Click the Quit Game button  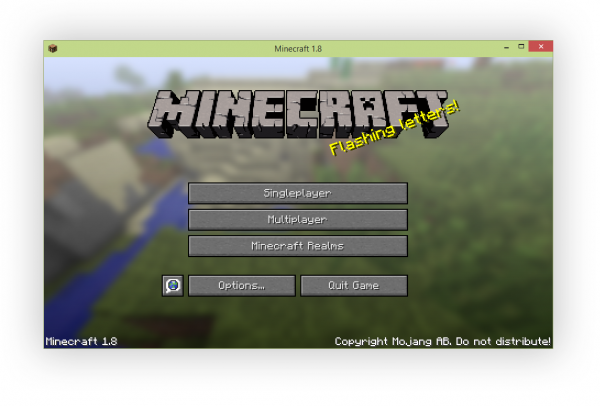(354, 285)
